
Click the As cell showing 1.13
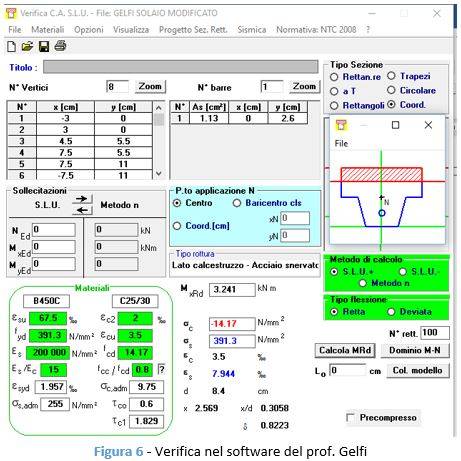[209, 118]
